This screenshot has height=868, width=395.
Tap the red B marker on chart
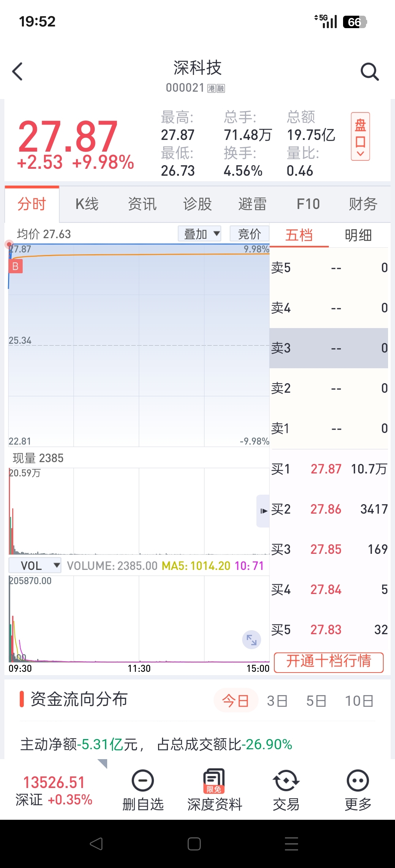(15, 266)
